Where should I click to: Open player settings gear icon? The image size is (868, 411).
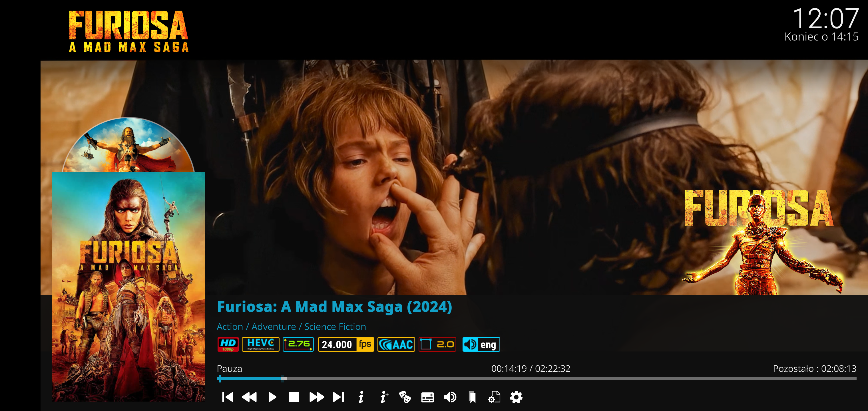pyautogui.click(x=516, y=397)
